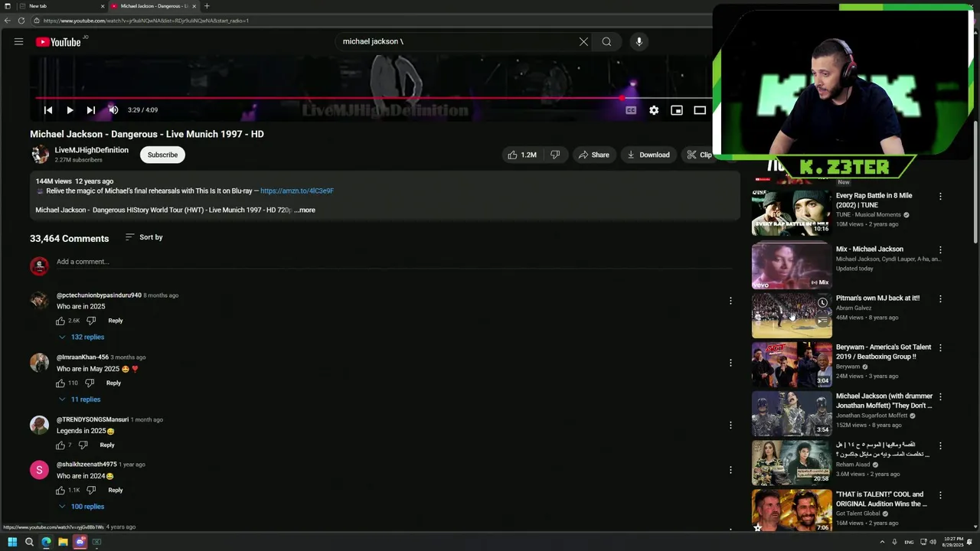Open "THAT is TALENT!" audition video title
The height and width of the screenshot is (551, 980).
[881, 499]
